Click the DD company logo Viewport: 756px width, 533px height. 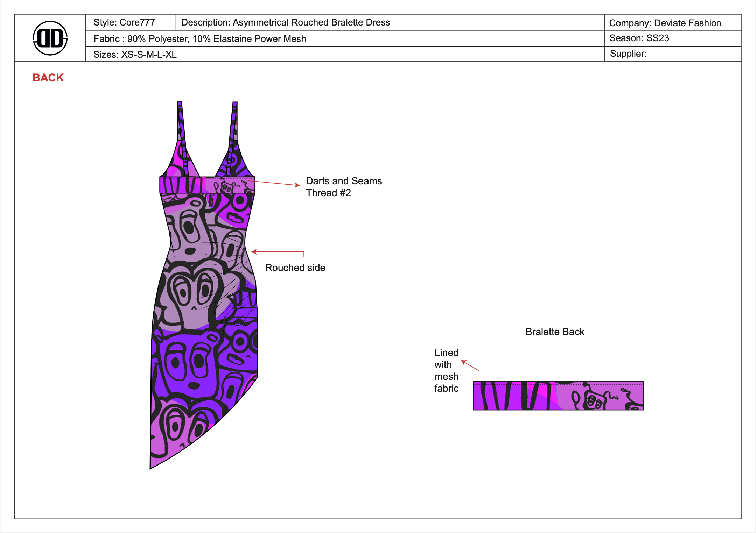50,38
